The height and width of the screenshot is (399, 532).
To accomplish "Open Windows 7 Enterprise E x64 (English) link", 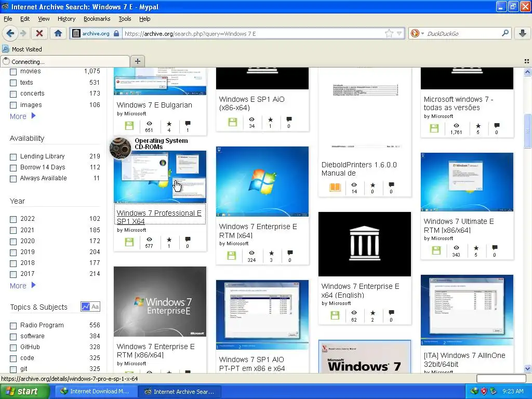I will [361, 291].
